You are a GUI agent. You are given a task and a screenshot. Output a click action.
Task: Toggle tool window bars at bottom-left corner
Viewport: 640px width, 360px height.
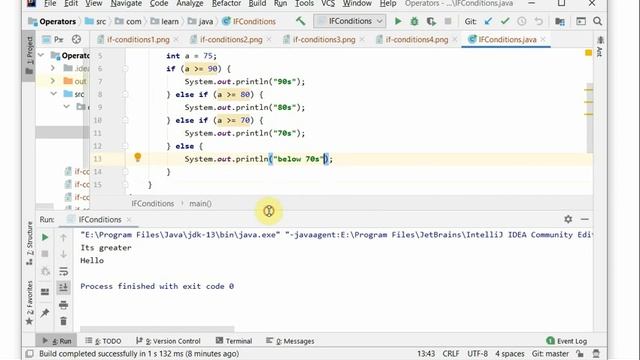coord(29,353)
